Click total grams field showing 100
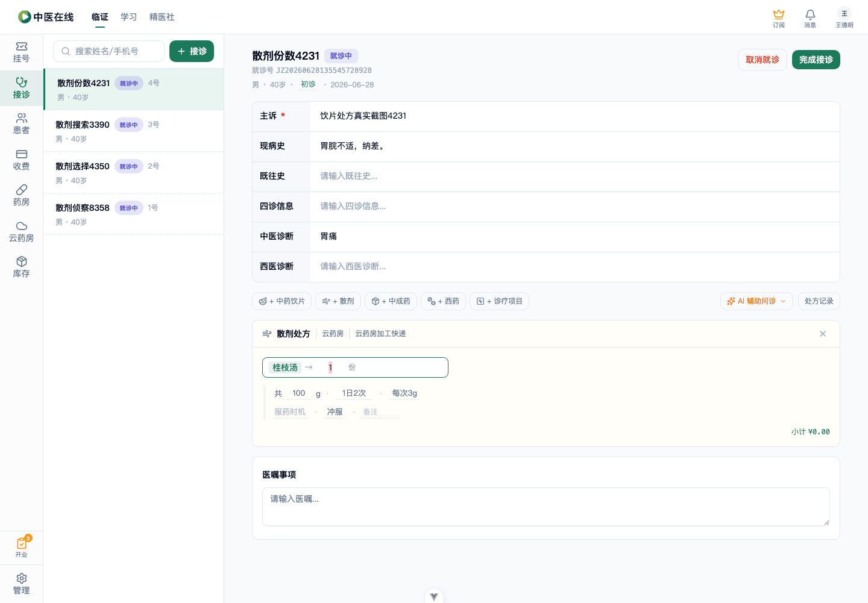The height and width of the screenshot is (603, 868). click(299, 393)
